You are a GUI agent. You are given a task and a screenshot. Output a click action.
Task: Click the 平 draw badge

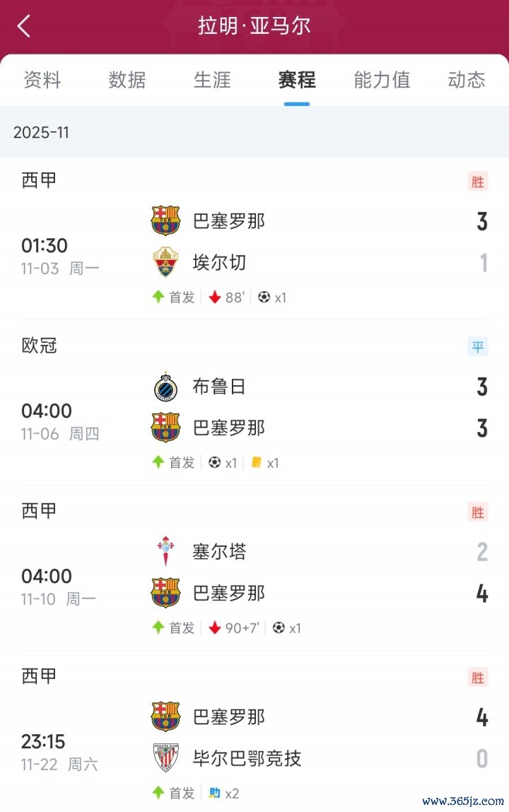478,347
